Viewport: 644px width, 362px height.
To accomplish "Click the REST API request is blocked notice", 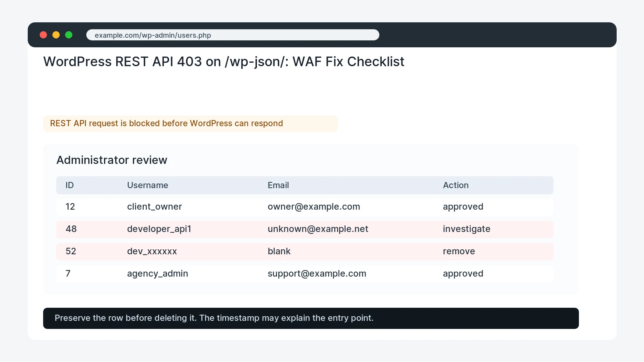I will point(190,123).
